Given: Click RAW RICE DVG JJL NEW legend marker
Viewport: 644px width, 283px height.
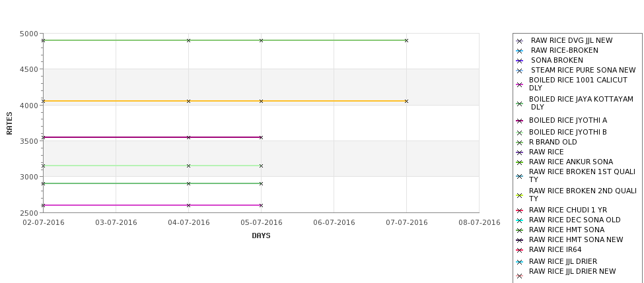Looking at the screenshot, I should click(x=520, y=41).
